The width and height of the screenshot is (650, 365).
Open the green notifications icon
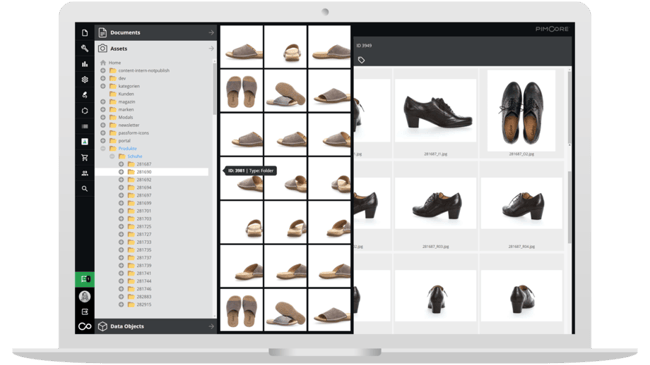click(85, 279)
